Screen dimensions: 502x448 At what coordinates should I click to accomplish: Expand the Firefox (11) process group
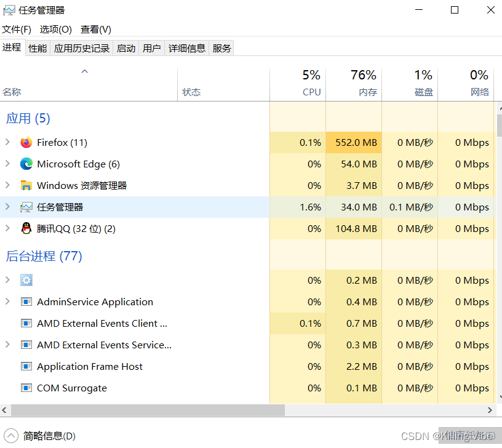[7, 142]
